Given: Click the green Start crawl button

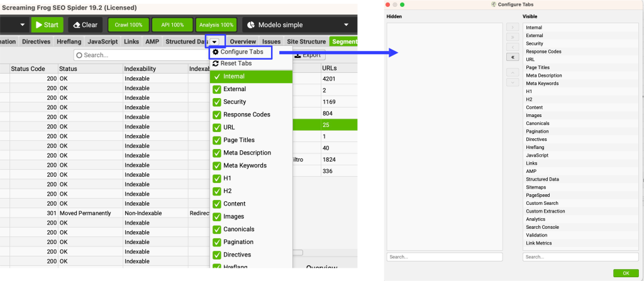Looking at the screenshot, I should coord(47,25).
